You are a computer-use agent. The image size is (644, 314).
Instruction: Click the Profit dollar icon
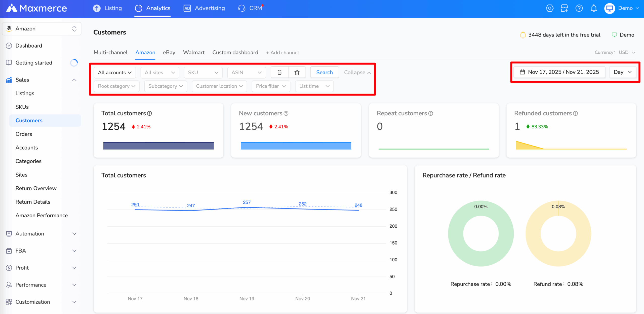point(9,268)
